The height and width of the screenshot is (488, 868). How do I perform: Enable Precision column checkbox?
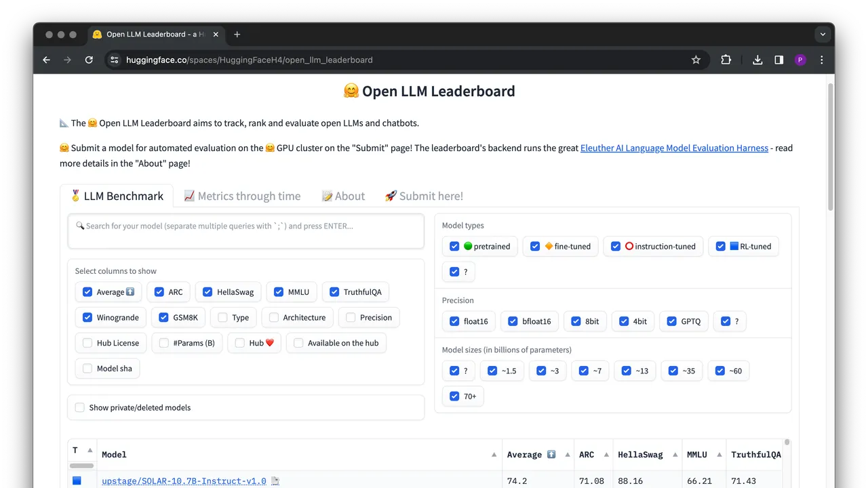(351, 317)
